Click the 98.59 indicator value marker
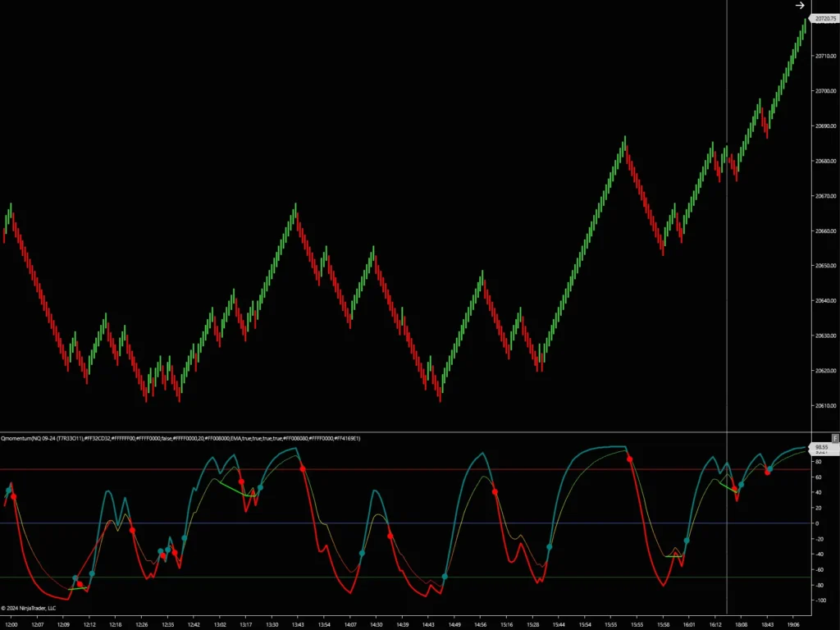Viewport: 840px width, 630px height. (x=823, y=447)
